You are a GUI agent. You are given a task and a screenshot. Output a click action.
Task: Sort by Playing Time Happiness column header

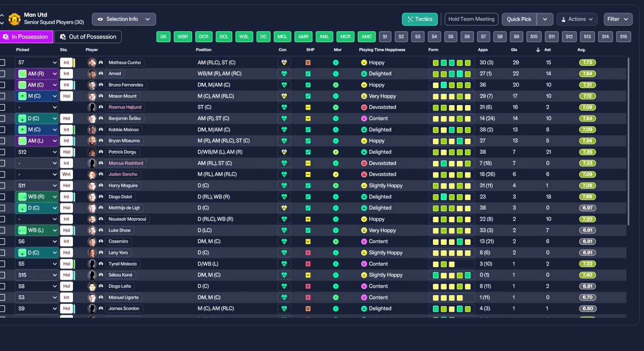pos(382,50)
